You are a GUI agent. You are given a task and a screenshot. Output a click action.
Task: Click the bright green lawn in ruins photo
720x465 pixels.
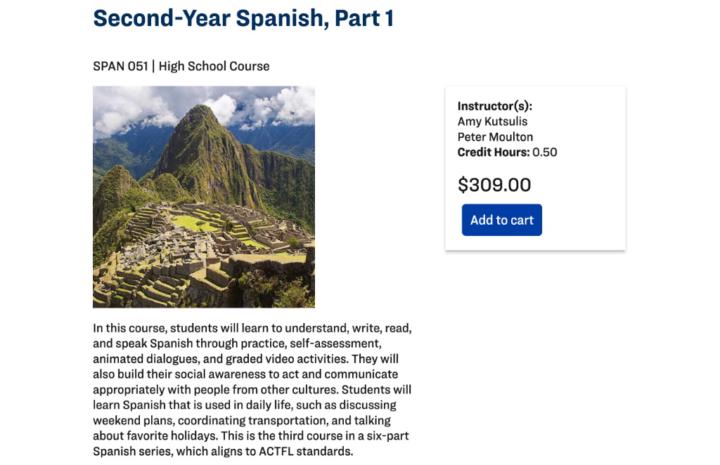tap(195, 224)
